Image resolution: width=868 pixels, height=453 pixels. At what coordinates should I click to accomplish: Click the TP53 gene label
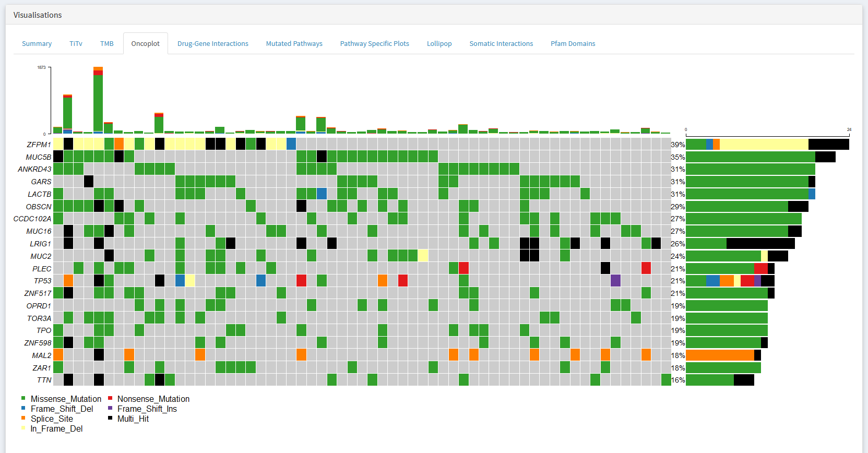coord(43,281)
